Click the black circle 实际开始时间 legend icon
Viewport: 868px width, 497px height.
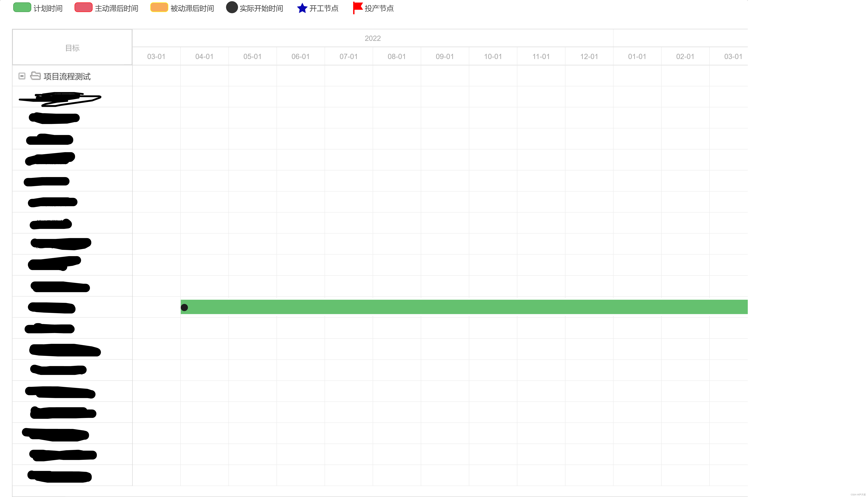click(x=232, y=8)
